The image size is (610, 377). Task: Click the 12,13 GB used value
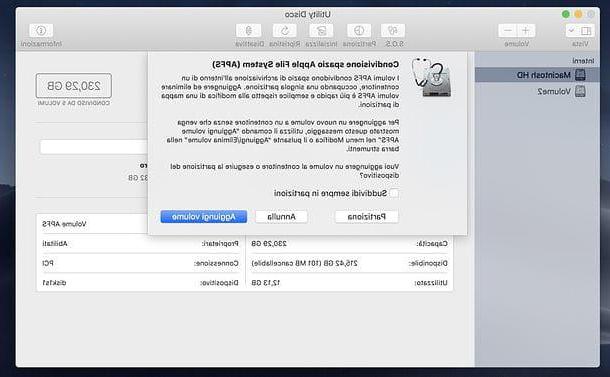(x=266, y=283)
